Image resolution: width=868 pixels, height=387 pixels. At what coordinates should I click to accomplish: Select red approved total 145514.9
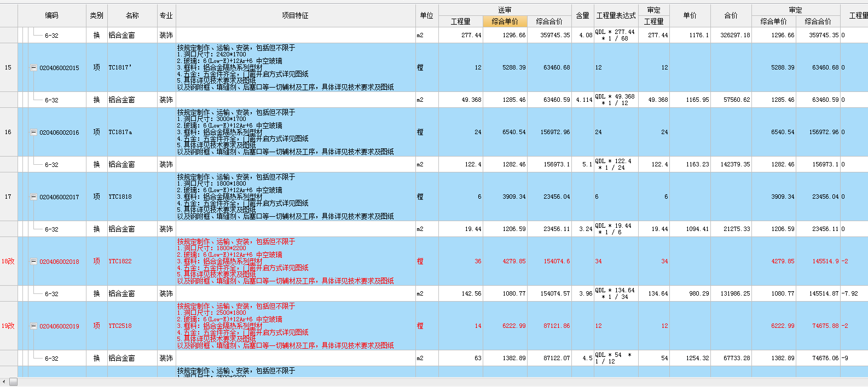818,262
